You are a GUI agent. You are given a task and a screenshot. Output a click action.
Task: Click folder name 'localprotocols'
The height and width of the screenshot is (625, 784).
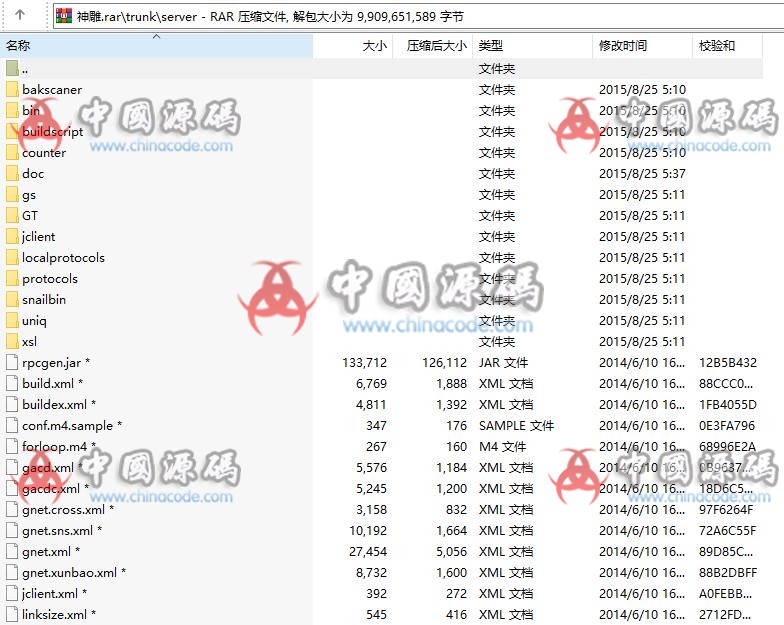(64, 258)
